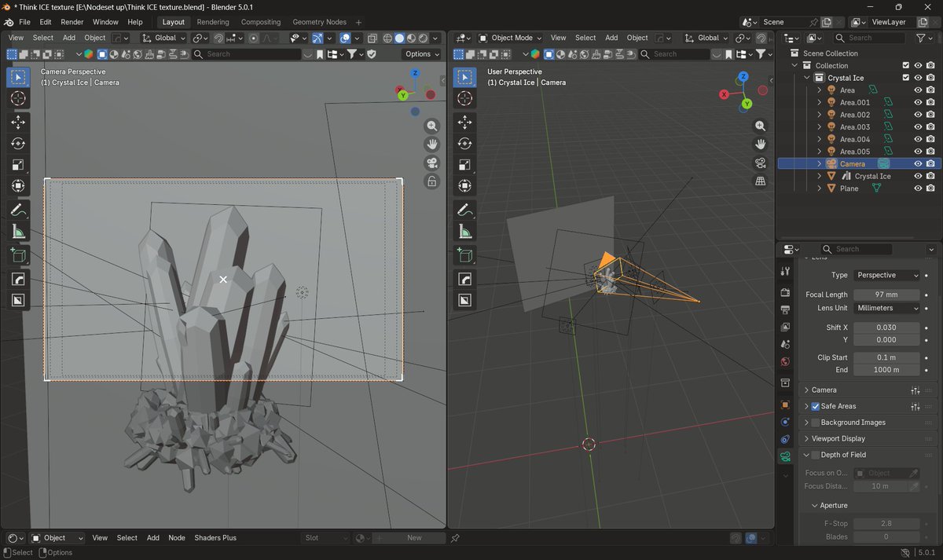Select the Scale tool in left viewport
This screenshot has height=560, width=943.
click(x=19, y=165)
